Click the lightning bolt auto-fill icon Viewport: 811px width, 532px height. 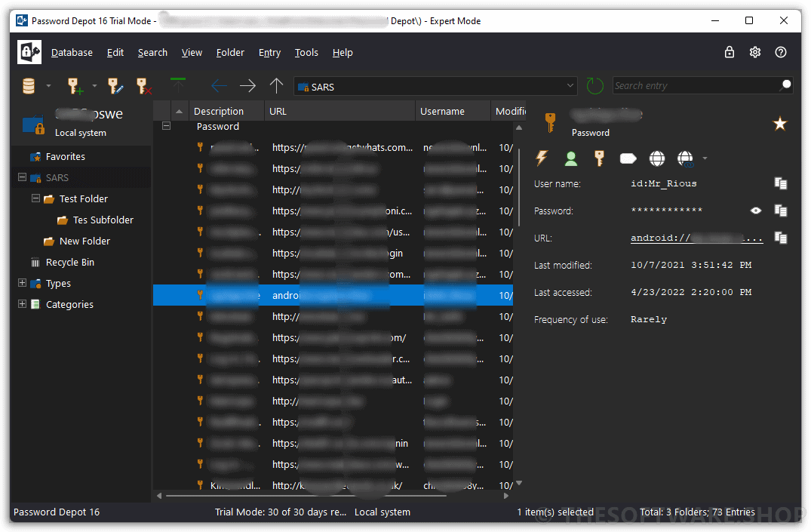tap(542, 158)
